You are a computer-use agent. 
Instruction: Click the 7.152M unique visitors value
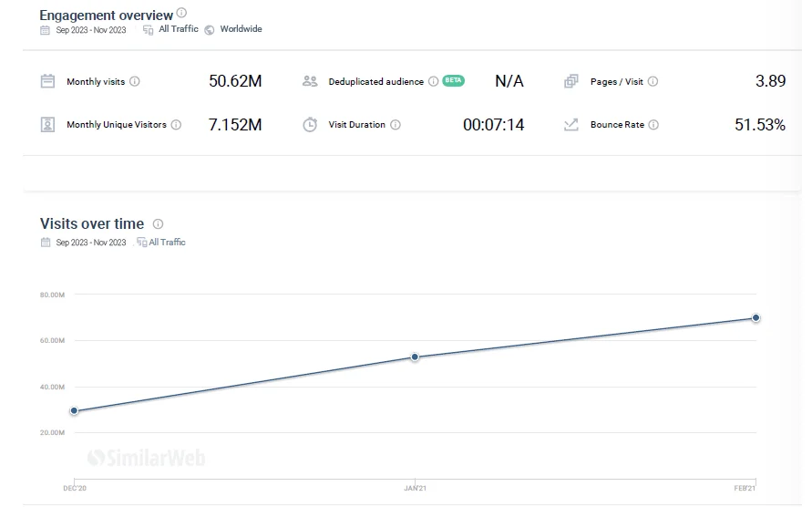[x=235, y=124]
